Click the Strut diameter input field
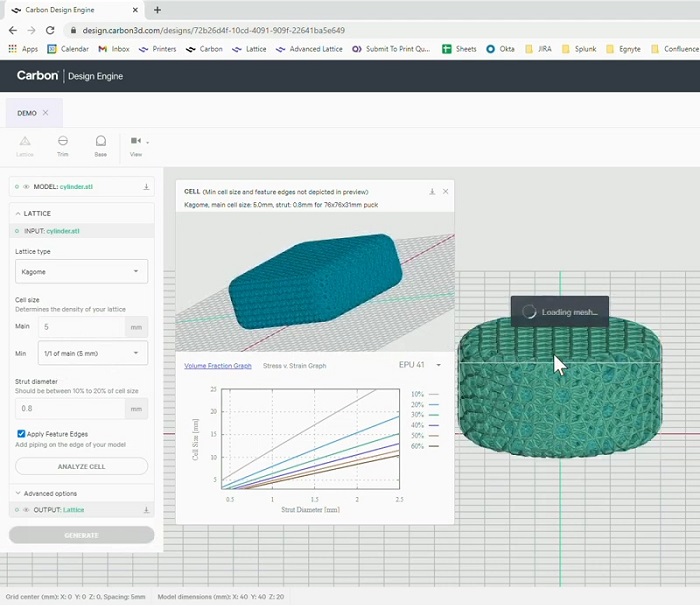Image resolution: width=700 pixels, height=606 pixels. tap(68, 408)
